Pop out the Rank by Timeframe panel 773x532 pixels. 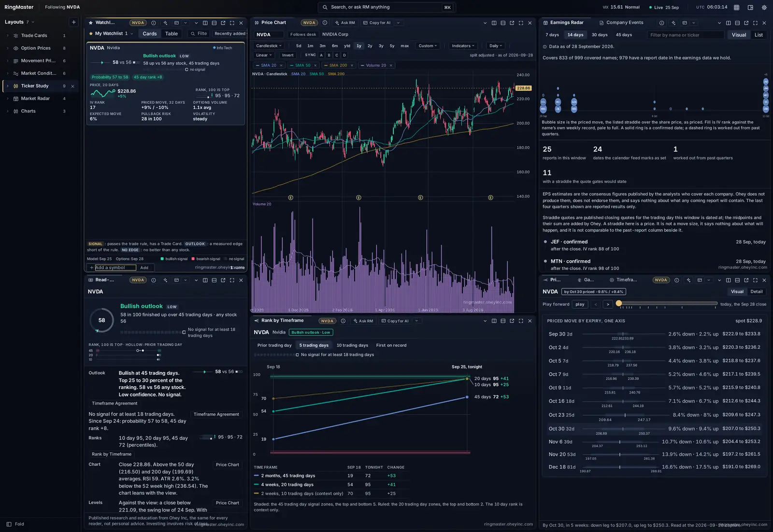512,321
